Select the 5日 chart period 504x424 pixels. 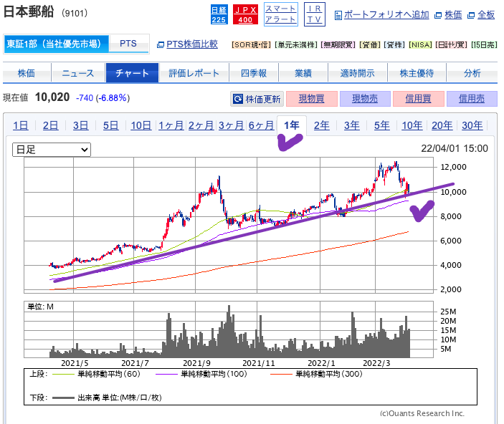tap(111, 125)
